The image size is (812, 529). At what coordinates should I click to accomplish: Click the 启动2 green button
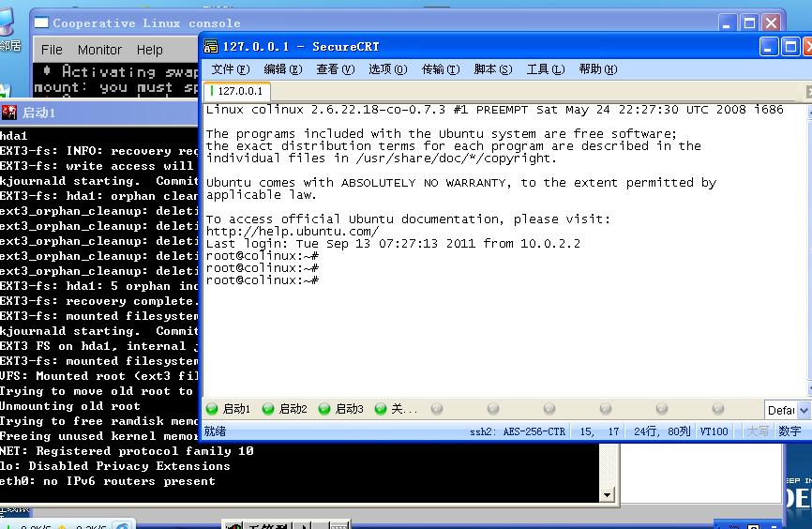[285, 409]
